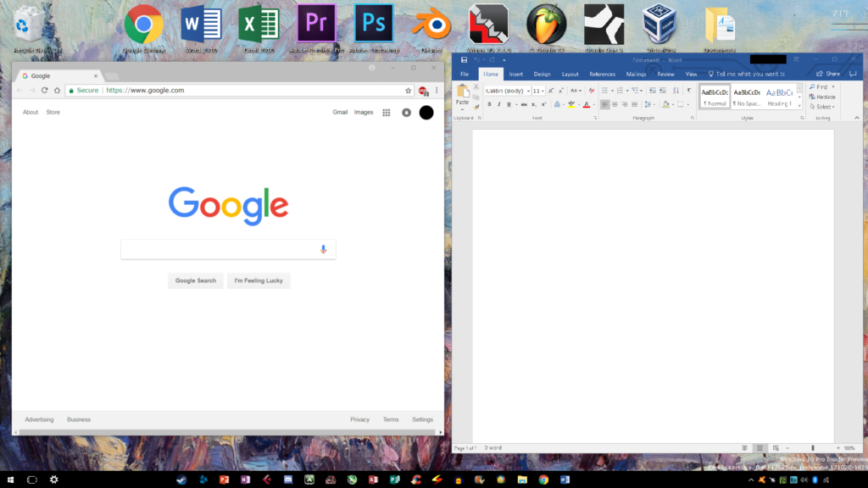
Task: Click the Steam icon in taskbar
Action: (x=181, y=480)
